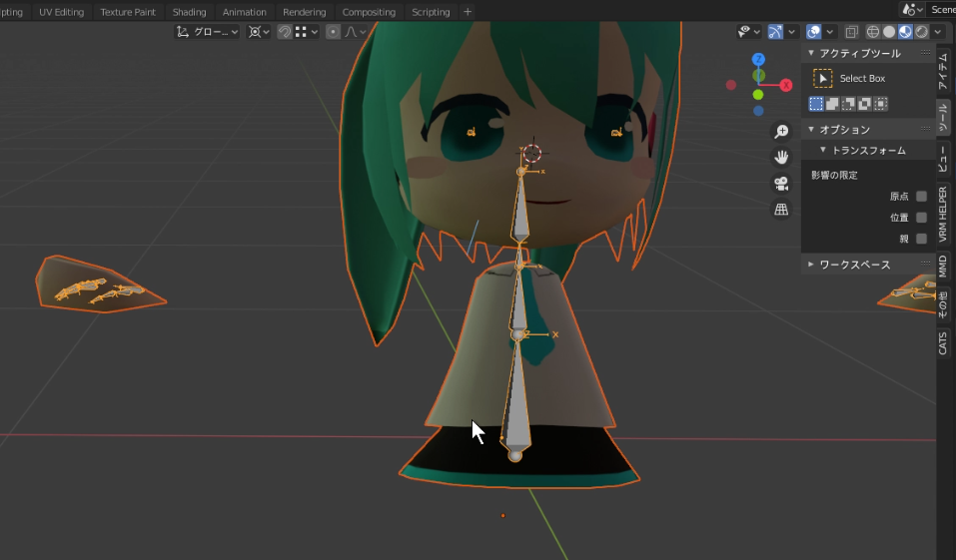Open the transform orientation dropdown showing グロー...
Image resolution: width=956 pixels, height=560 pixels.
pyautogui.click(x=207, y=32)
